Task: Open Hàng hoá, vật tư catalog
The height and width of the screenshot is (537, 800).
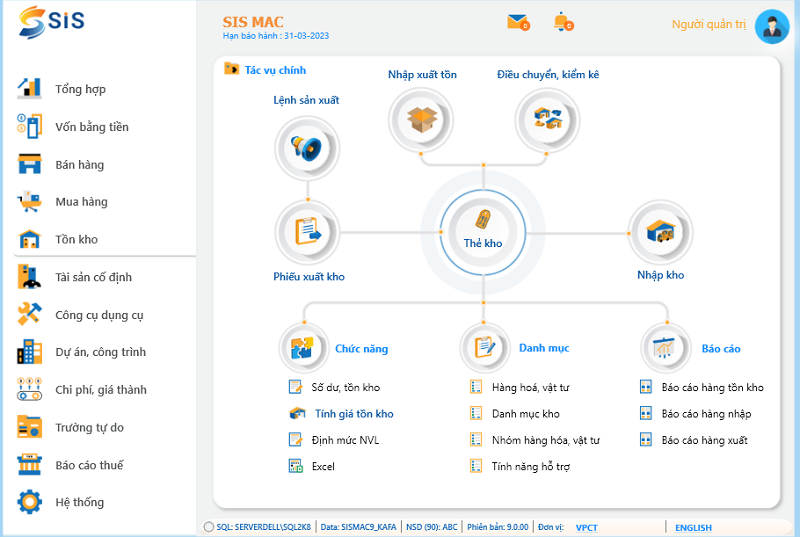Action: (530, 388)
